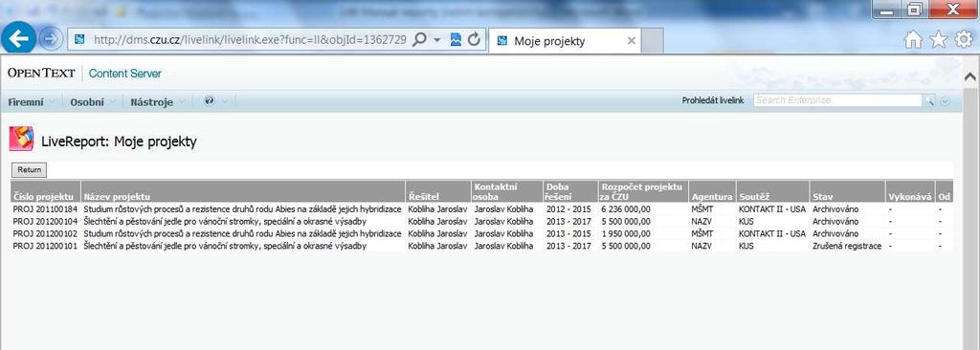The image size is (980, 350).
Task: Click the Return button
Action: click(x=29, y=169)
